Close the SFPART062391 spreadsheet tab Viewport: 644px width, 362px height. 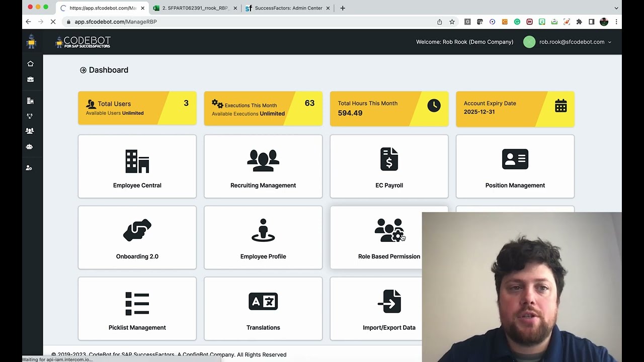(x=235, y=8)
